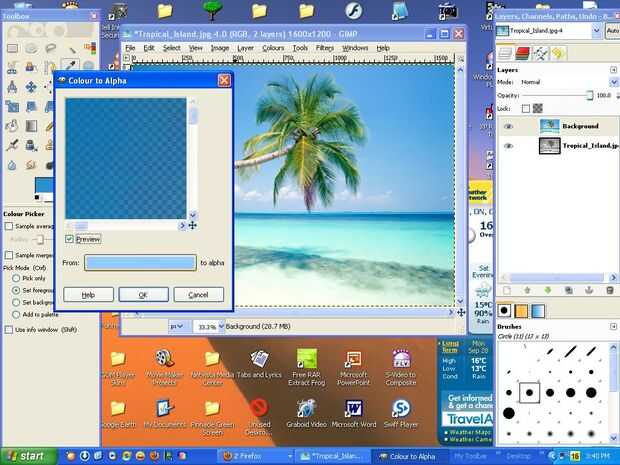The image size is (620, 465).
Task: Lower the selected layer with green arrow
Action: (x=548, y=291)
